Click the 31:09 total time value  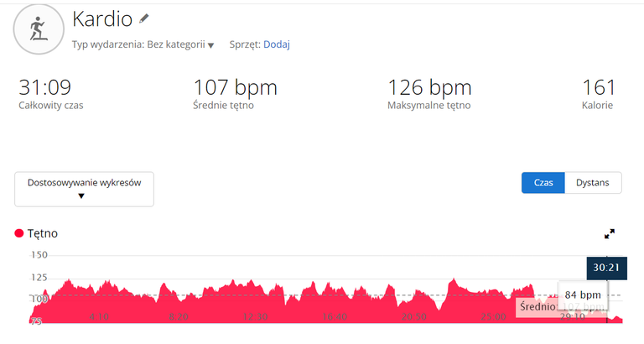(44, 87)
